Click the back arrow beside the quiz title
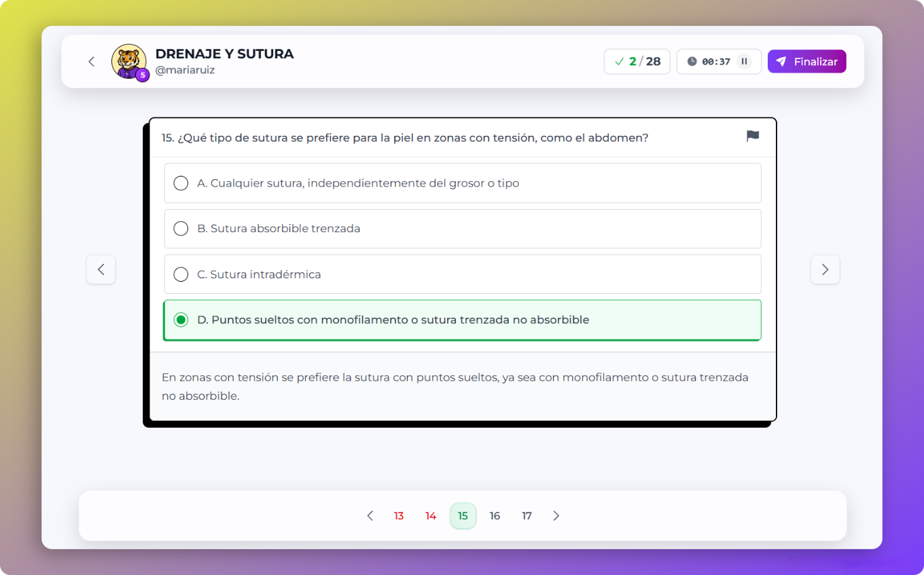This screenshot has width=924, height=575. 91,61
